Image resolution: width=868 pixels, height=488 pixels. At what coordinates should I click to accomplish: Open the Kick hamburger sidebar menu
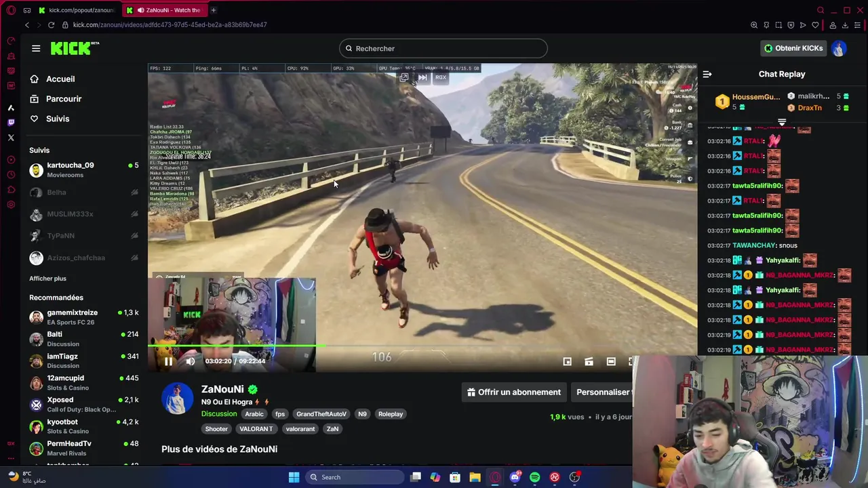coord(36,48)
